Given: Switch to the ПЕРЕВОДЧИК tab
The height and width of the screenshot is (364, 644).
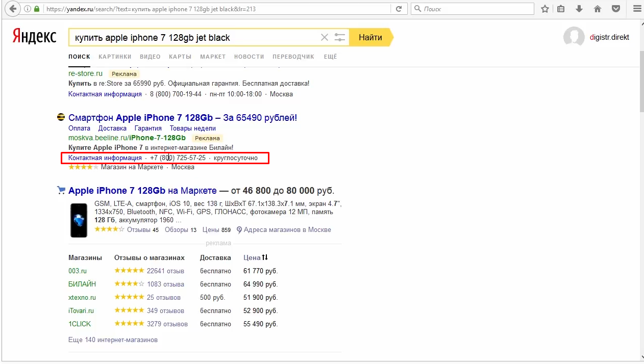Looking at the screenshot, I should 293,57.
